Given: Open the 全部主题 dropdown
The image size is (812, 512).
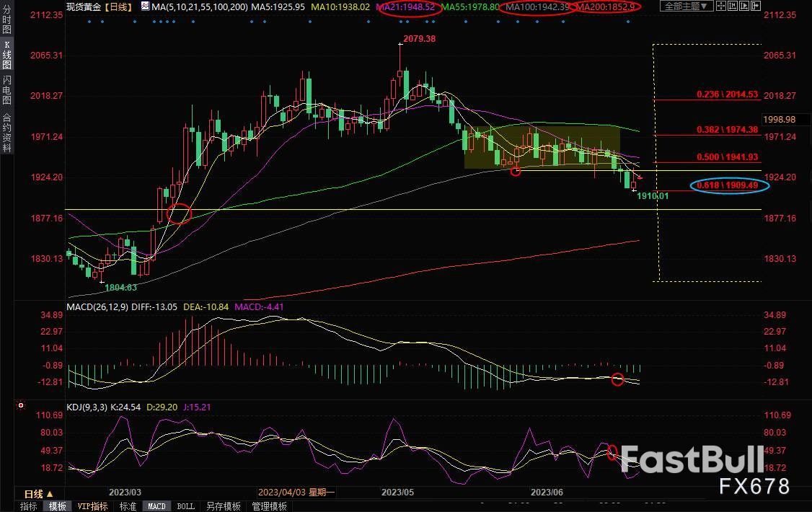Looking at the screenshot, I should click(686, 6).
